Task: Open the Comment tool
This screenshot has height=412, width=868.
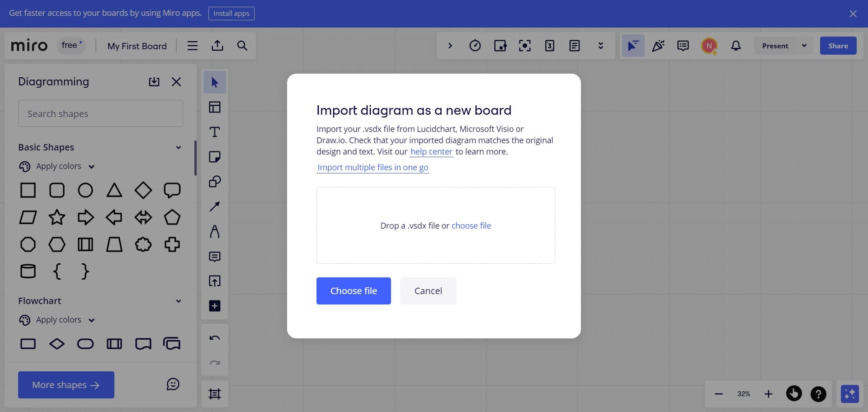Action: coord(215,256)
